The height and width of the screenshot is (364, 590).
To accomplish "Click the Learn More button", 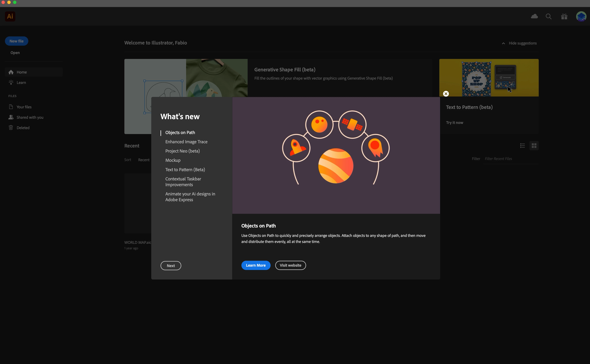I will [x=256, y=265].
